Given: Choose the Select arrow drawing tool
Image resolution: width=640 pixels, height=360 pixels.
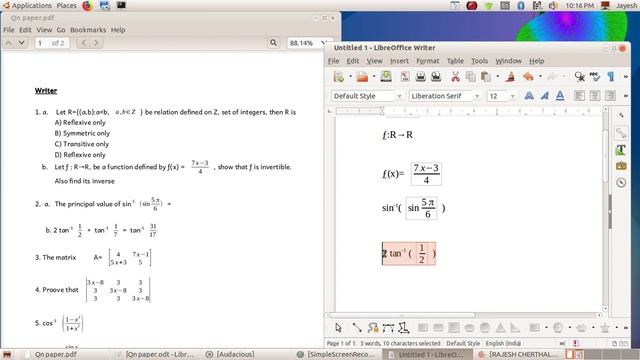Looking at the screenshot, I should (x=338, y=328).
